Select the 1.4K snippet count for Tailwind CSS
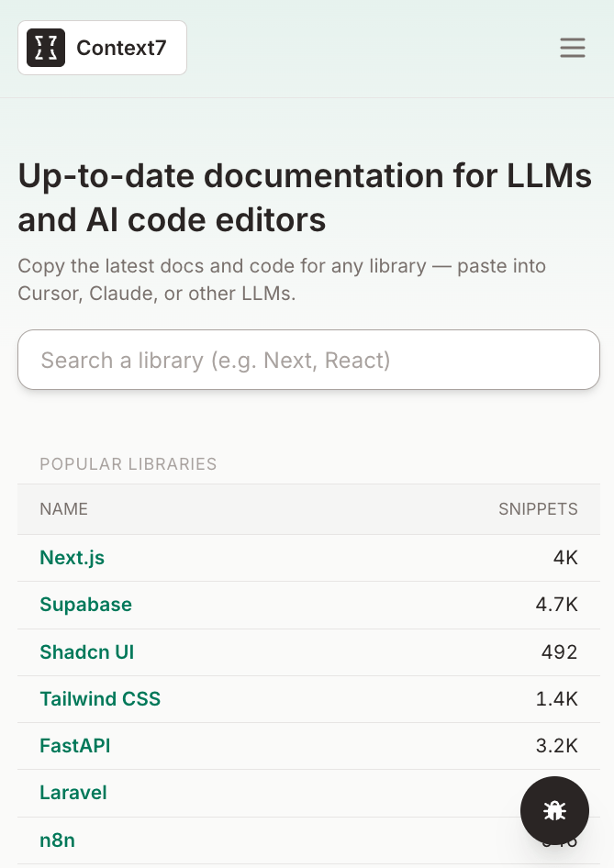 click(x=556, y=698)
